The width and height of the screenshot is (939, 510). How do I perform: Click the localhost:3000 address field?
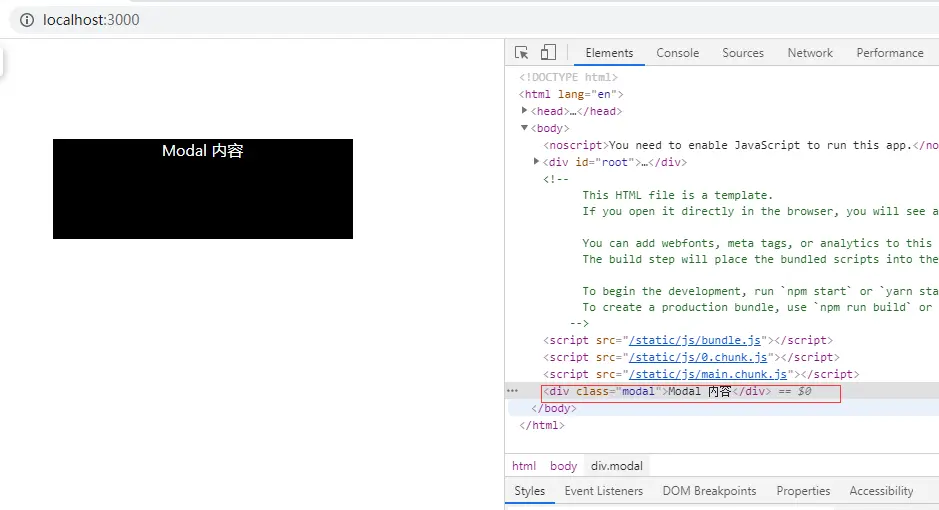pyautogui.click(x=91, y=20)
